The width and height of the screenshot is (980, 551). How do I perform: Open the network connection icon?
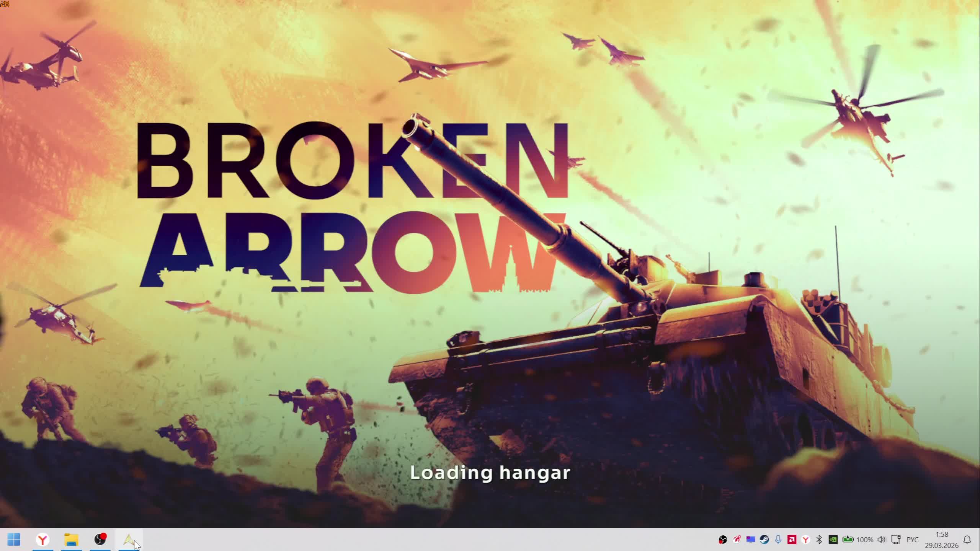[896, 540]
